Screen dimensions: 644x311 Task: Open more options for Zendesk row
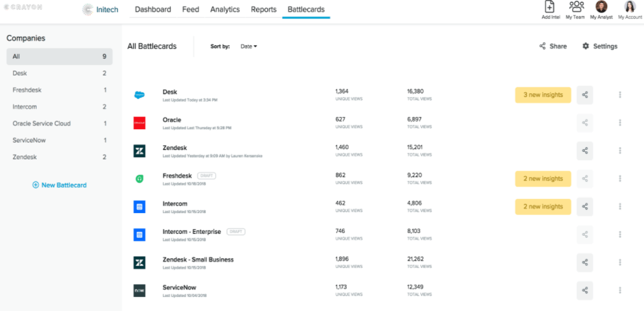(x=620, y=151)
